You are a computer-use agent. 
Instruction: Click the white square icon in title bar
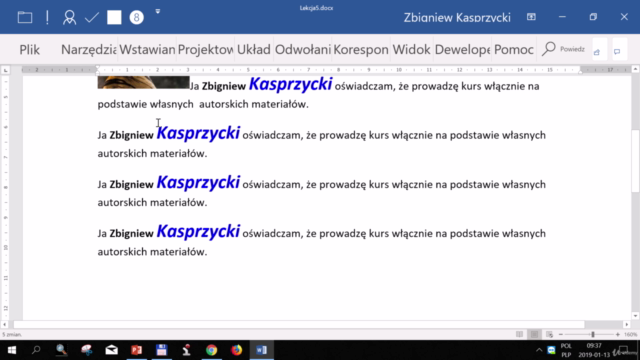[x=114, y=17]
